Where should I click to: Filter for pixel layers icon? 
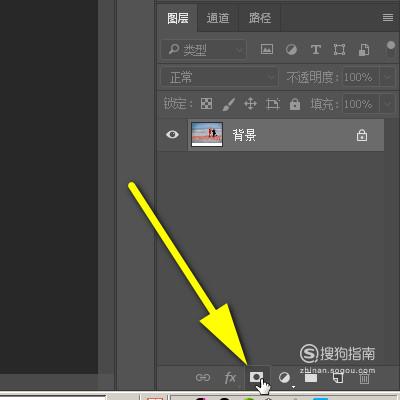pyautogui.click(x=267, y=49)
